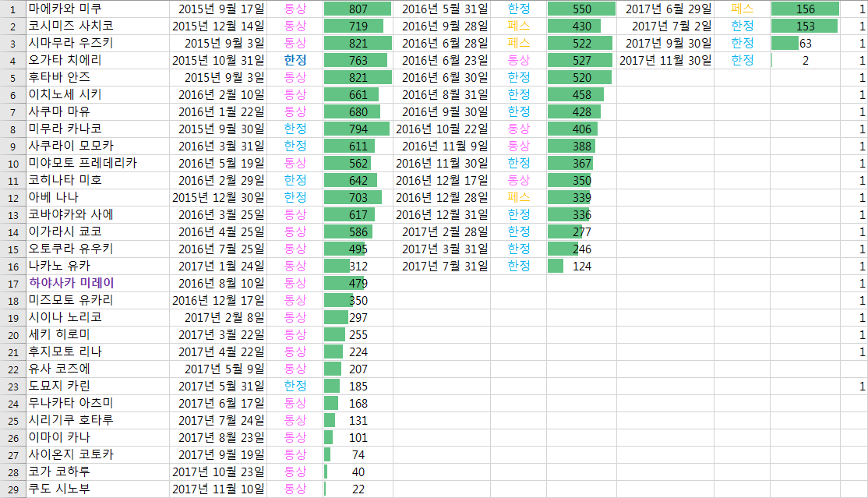Click the date cell 2015년 9월 17일
The width and height of the screenshot is (868, 498).
[218, 9]
